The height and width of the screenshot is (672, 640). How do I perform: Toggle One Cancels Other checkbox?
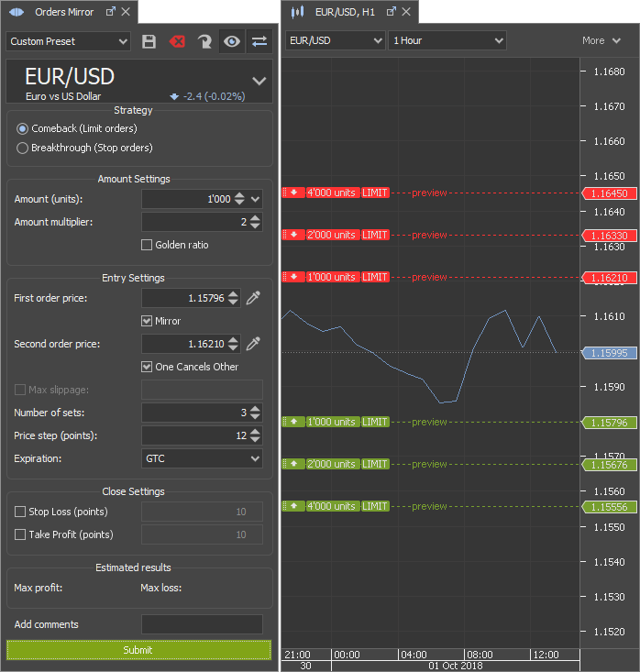pos(147,367)
